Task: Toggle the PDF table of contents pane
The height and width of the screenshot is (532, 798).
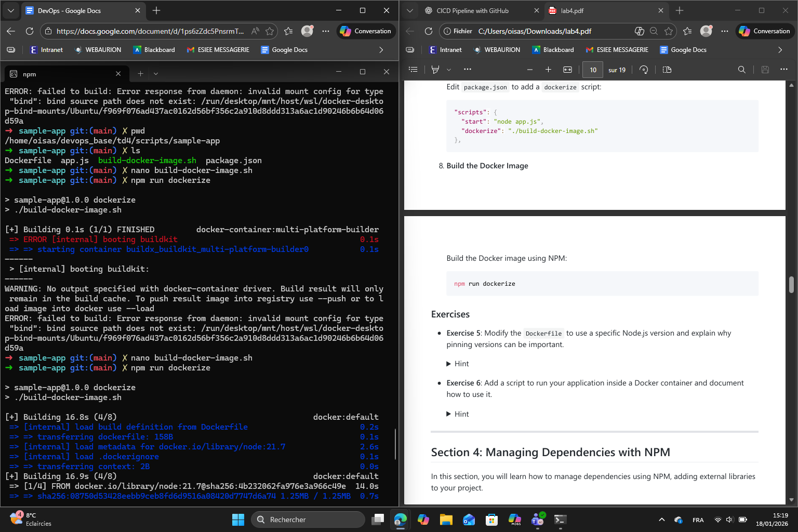Action: 413,69
